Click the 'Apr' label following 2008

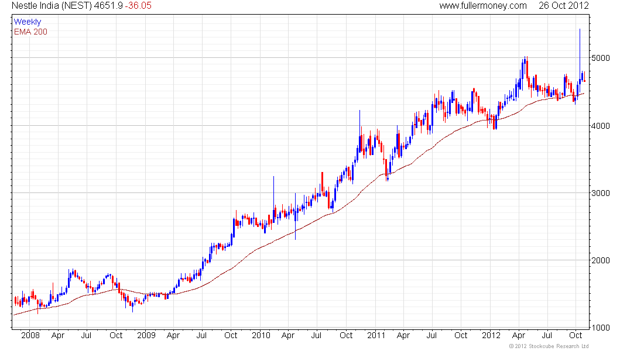point(58,335)
